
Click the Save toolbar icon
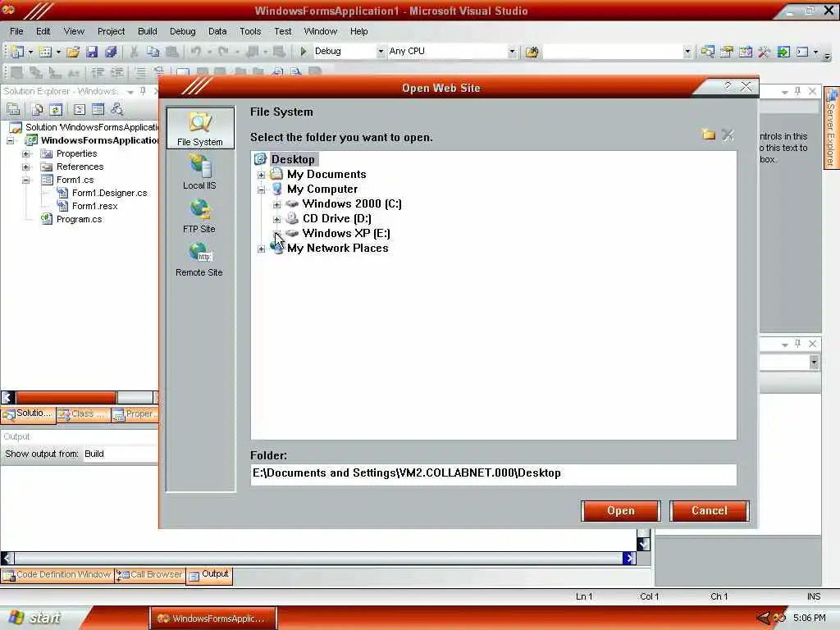tap(92, 52)
